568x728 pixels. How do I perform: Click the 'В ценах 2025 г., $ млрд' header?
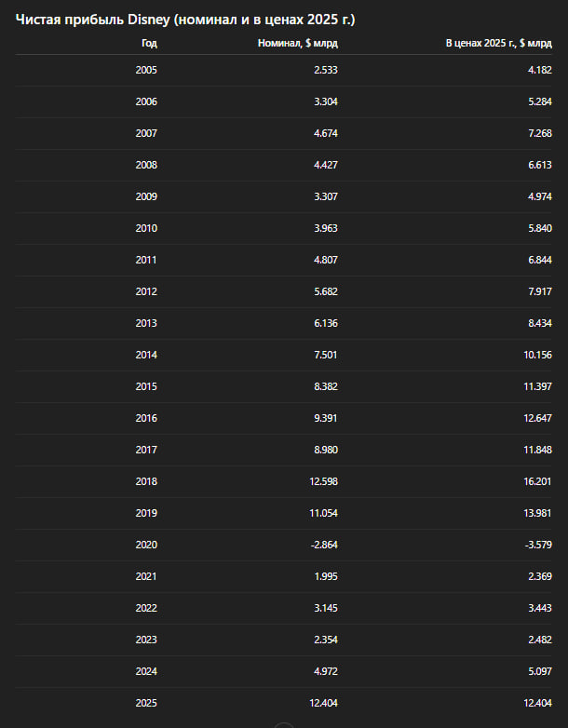pos(498,43)
